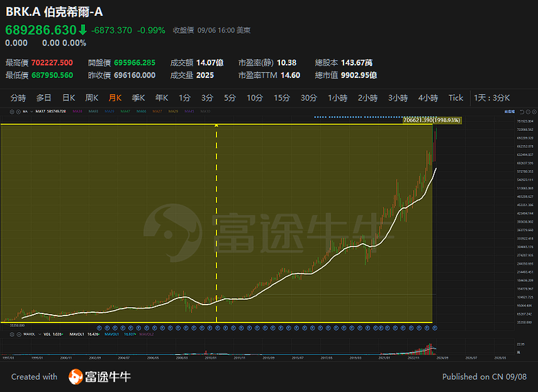
Task: Select the 月K monthly candlestick tab
Action: pos(115,98)
